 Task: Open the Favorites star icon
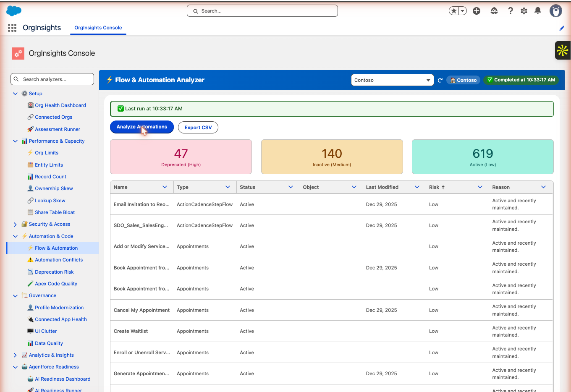tap(454, 11)
